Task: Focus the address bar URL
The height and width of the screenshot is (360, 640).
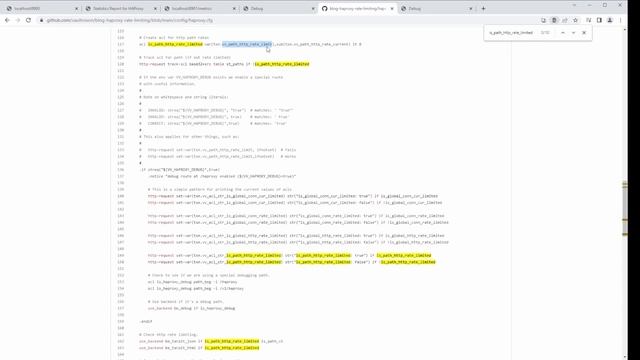Action: (x=129, y=20)
